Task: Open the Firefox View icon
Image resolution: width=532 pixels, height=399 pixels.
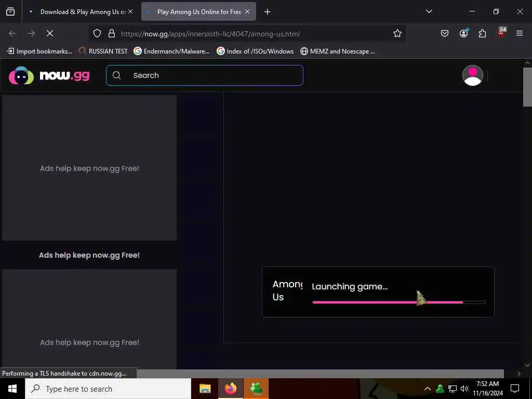Action: click(10, 11)
